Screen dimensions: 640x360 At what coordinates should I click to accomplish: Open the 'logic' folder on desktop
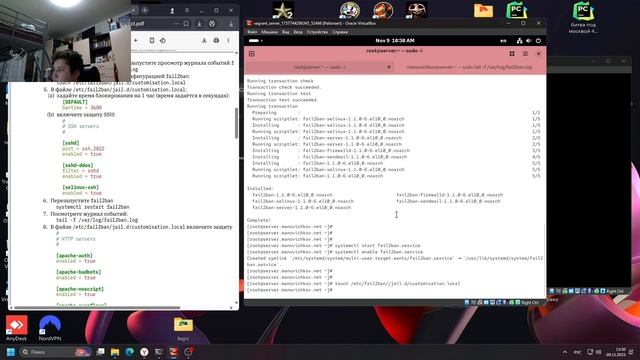183,329
